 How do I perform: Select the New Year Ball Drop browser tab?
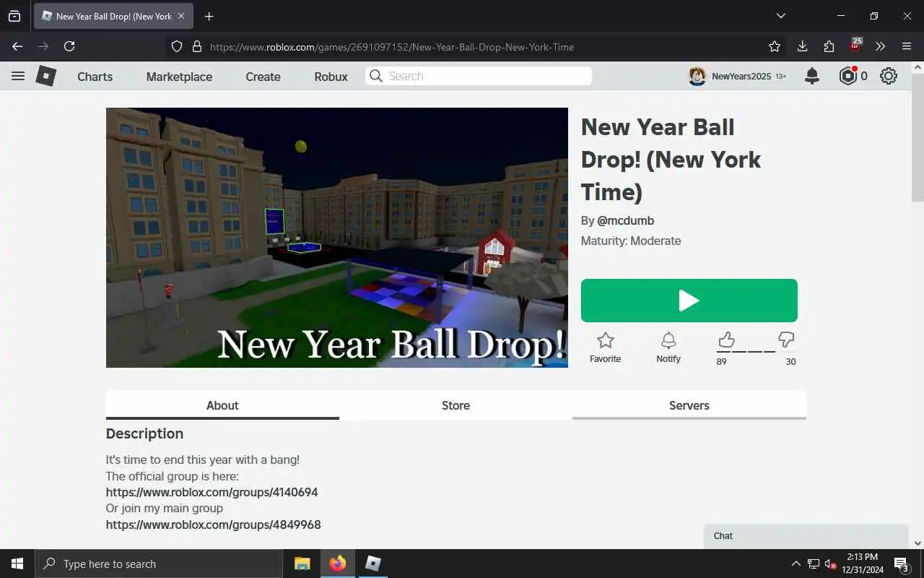113,16
